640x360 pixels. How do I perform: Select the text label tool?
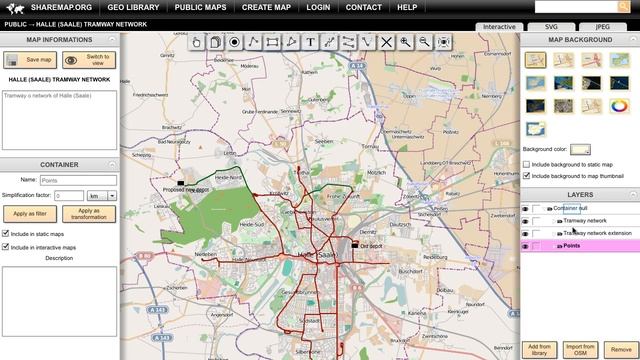pos(311,42)
